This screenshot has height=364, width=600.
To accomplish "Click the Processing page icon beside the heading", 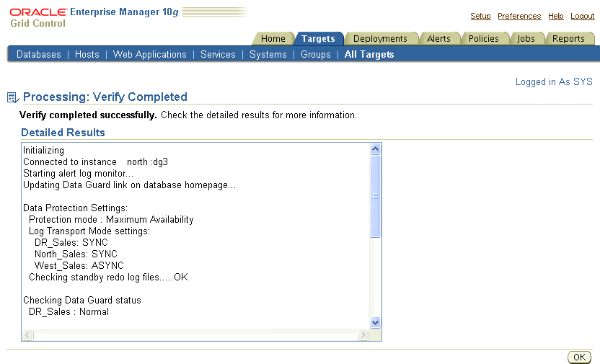I will pos(12,97).
